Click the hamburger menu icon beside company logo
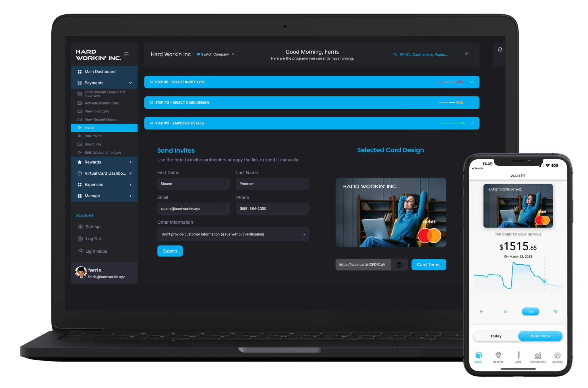 point(127,54)
